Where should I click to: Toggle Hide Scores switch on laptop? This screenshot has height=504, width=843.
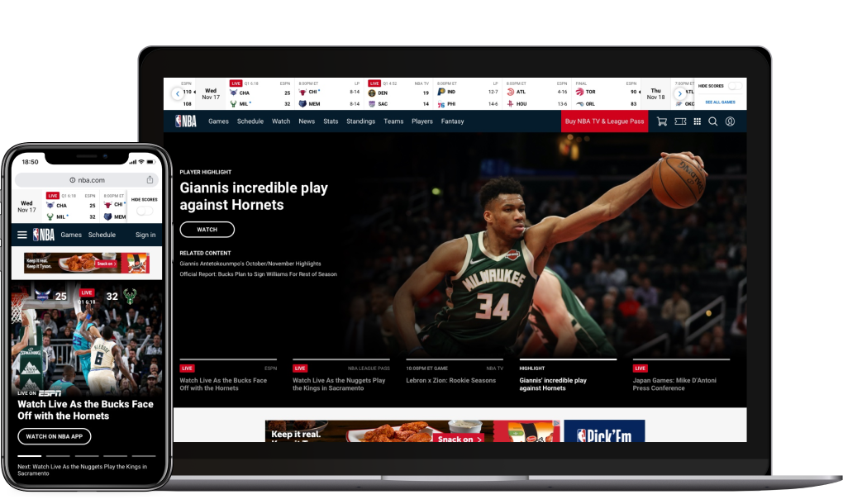click(735, 86)
